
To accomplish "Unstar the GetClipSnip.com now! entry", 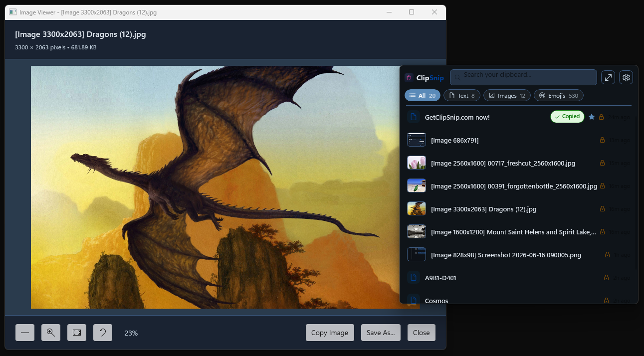I will click(592, 117).
